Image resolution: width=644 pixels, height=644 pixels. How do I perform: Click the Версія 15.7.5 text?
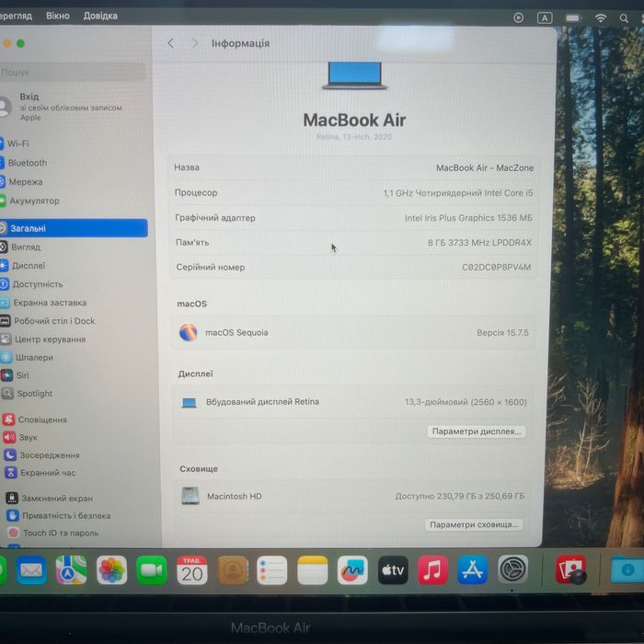[x=502, y=332]
